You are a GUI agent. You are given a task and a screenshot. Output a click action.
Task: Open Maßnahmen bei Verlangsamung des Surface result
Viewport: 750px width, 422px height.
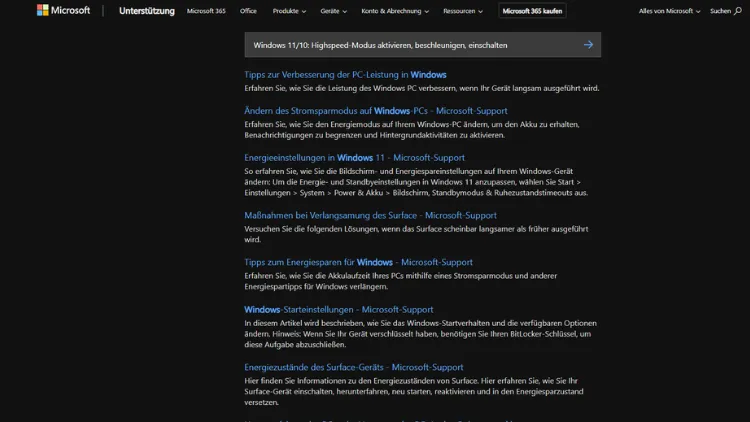point(370,215)
